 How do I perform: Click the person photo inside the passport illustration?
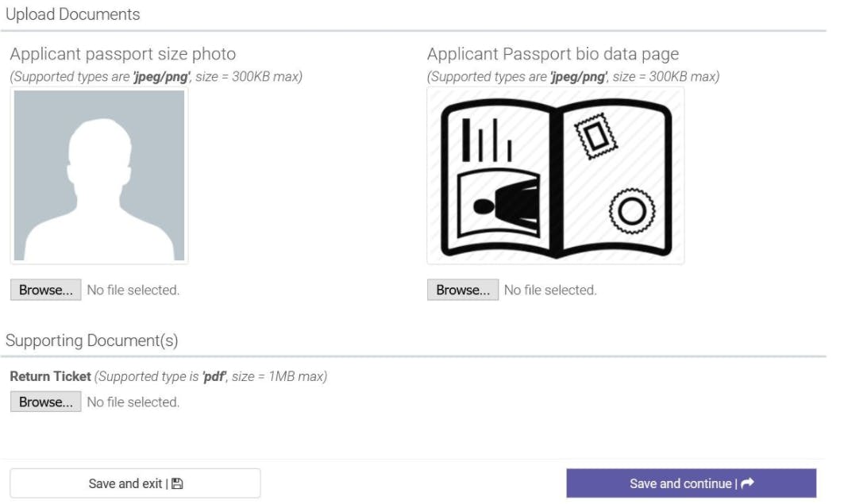pos(499,205)
